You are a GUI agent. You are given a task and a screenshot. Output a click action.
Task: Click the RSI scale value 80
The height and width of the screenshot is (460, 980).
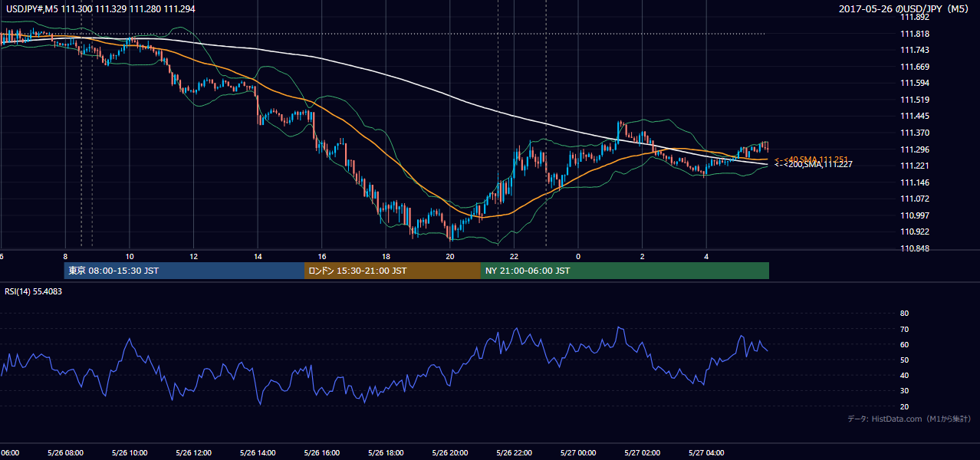[904, 314]
